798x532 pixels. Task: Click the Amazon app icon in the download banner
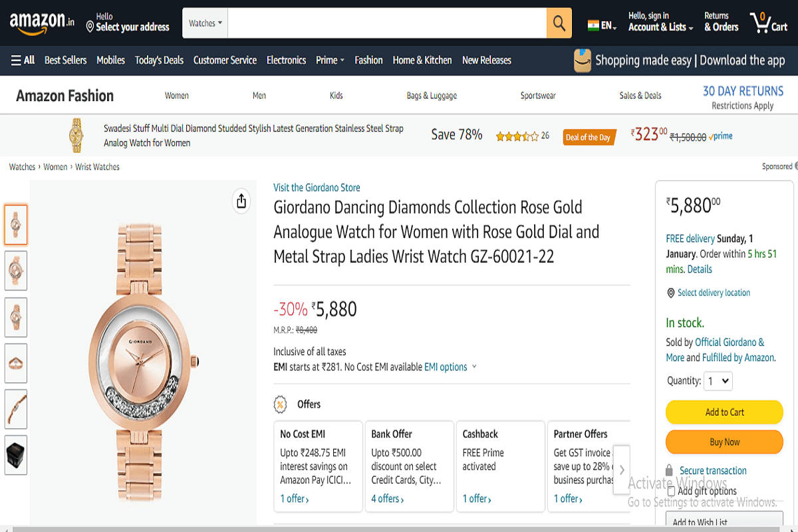point(583,60)
